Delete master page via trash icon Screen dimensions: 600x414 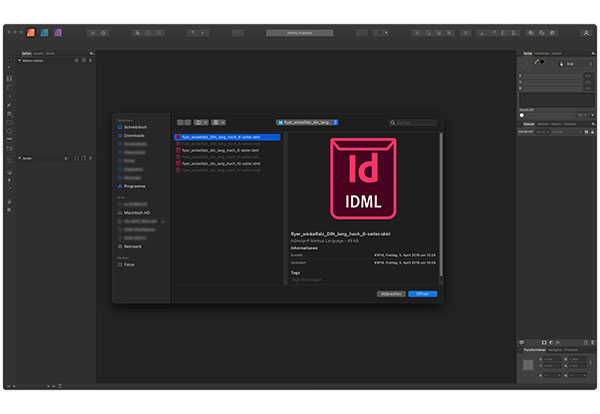tap(90, 61)
